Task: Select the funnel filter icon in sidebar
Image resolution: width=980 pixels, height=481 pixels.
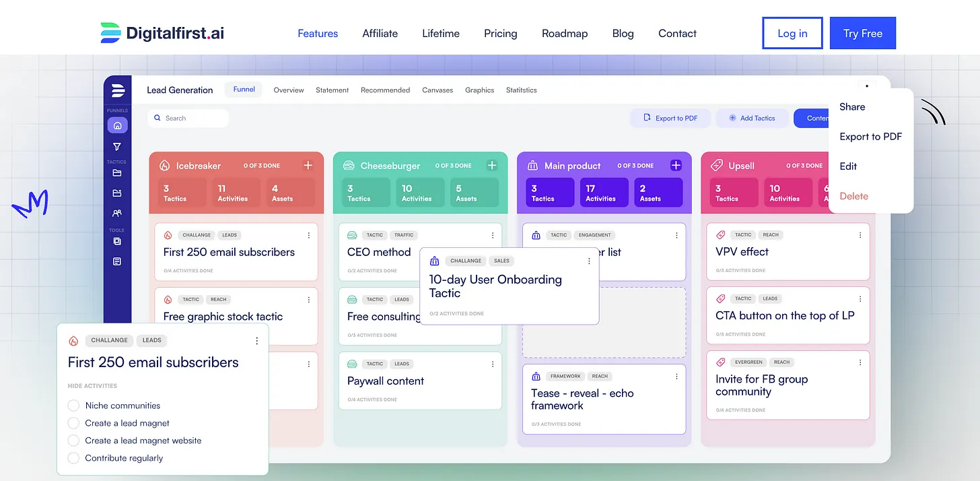Action: pyautogui.click(x=117, y=146)
